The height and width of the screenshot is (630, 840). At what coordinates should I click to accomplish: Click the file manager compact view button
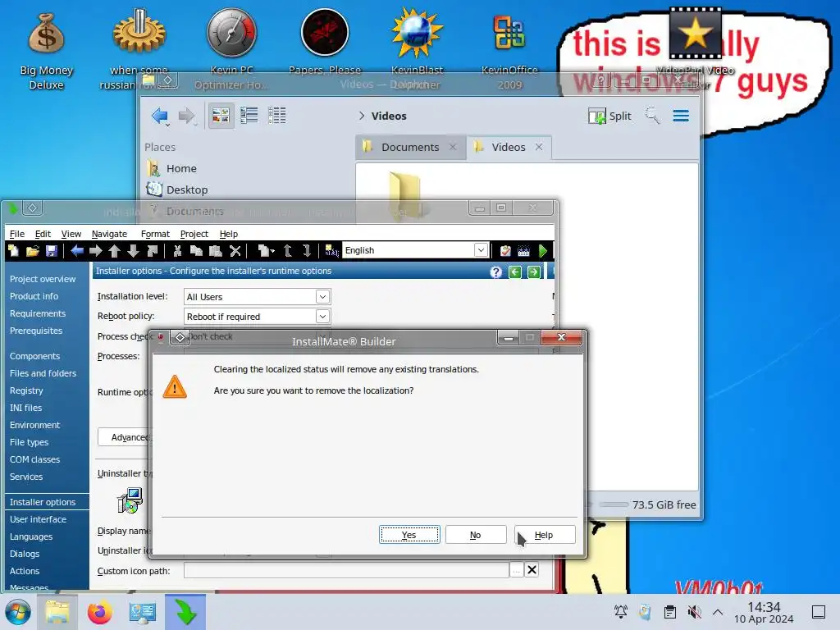249,115
